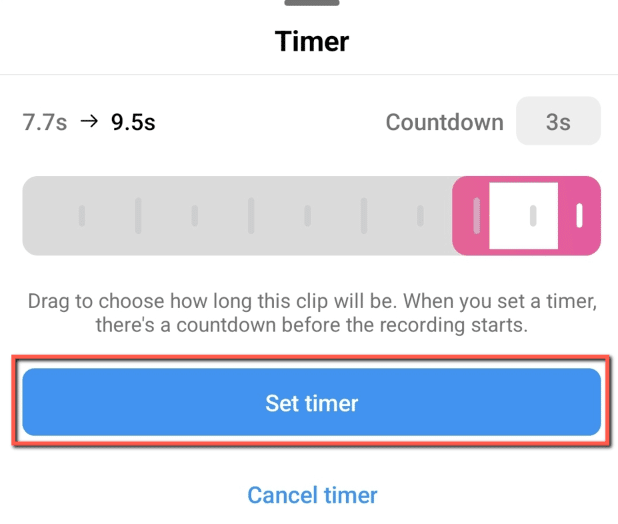Click the arrow between 7.7s and 9.5s
618x524 pixels.
pos(89,122)
